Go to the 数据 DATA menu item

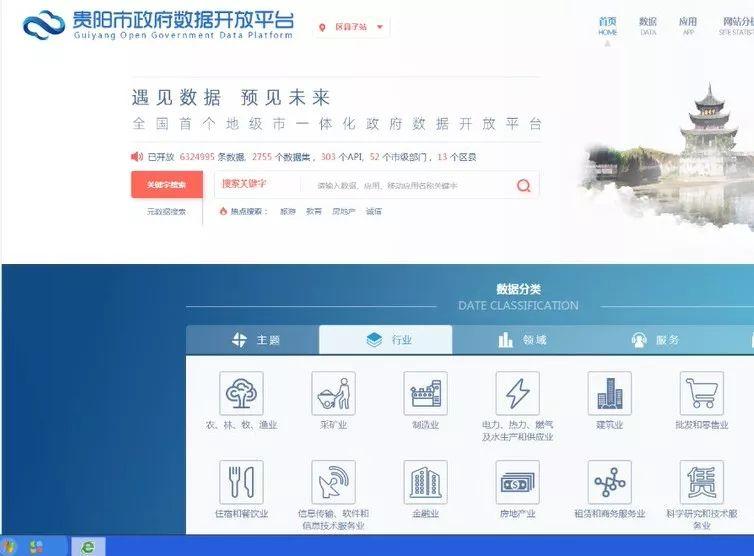tap(648, 25)
